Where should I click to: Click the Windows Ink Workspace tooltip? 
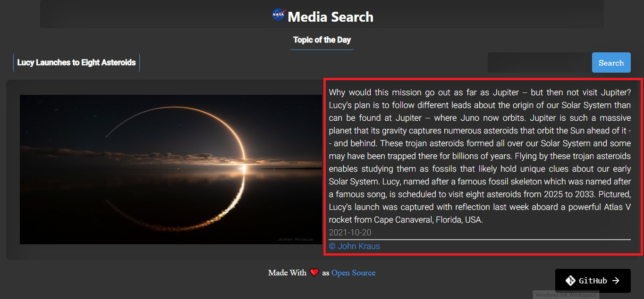point(566,295)
